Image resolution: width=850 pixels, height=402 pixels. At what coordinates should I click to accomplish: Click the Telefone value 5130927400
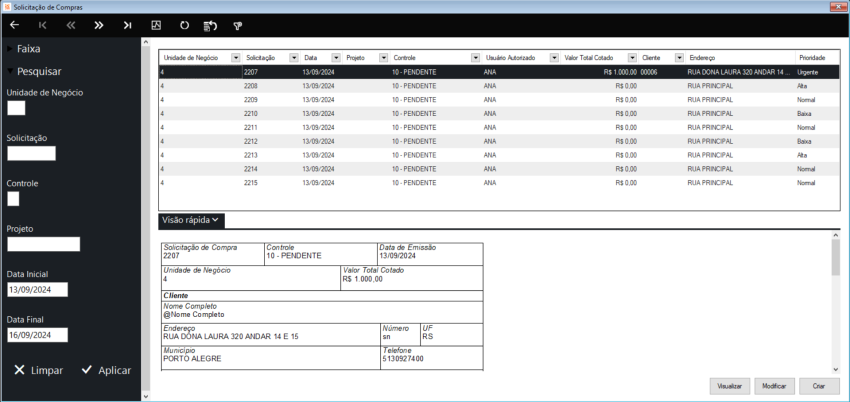pos(403,359)
